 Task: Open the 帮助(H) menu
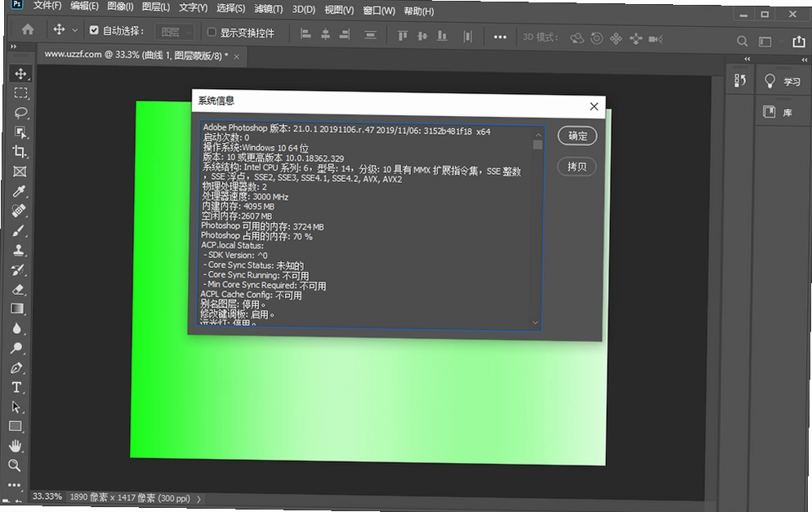point(418,11)
